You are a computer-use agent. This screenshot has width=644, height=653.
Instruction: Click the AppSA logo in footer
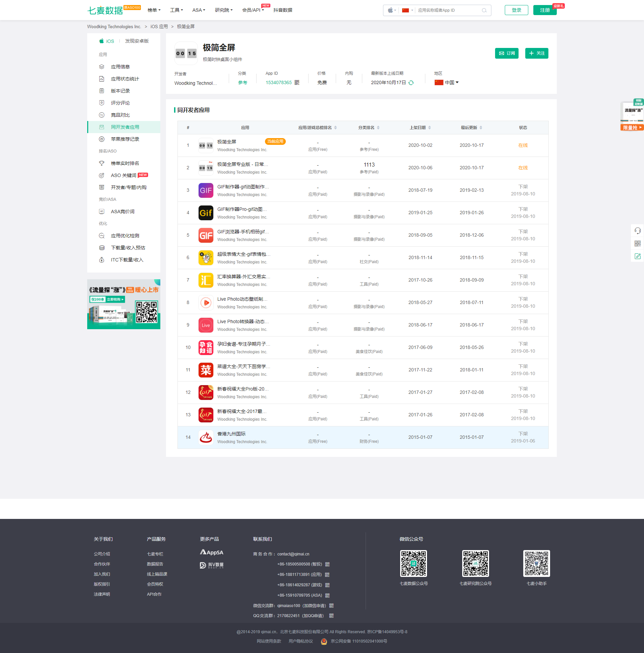212,552
